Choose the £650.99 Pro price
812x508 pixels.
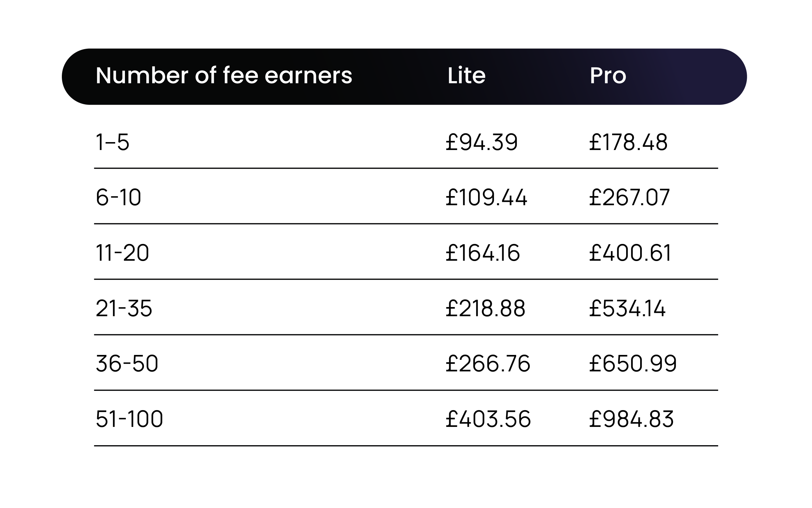[633, 363]
